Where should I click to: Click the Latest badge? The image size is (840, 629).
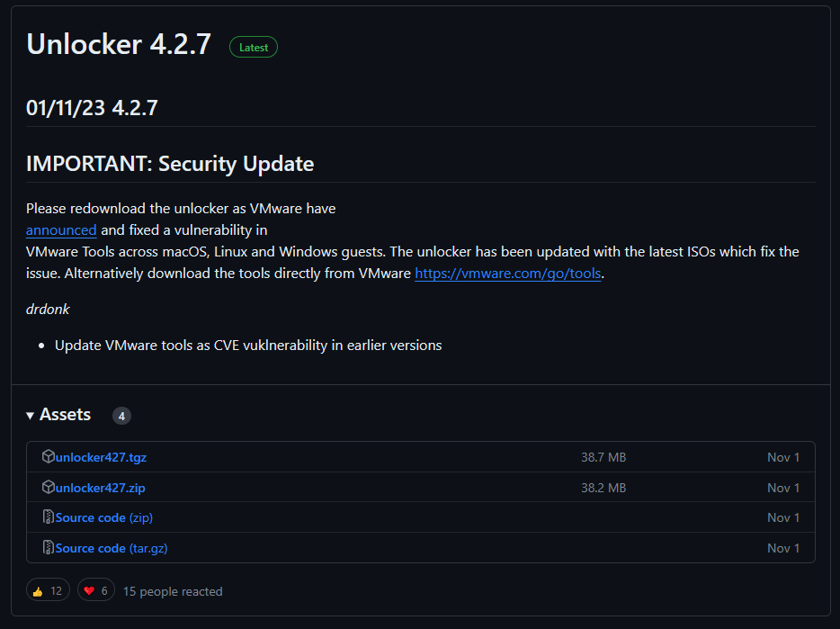point(254,47)
